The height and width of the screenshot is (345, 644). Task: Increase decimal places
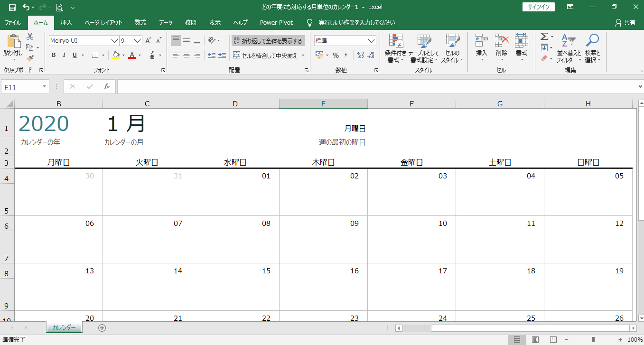[x=360, y=55]
